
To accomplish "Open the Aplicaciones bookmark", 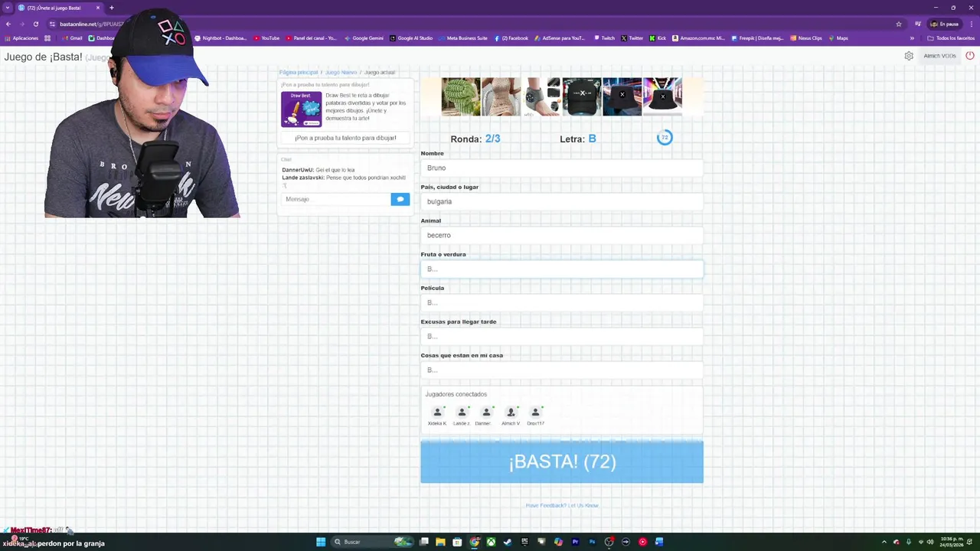I will [x=21, y=38].
